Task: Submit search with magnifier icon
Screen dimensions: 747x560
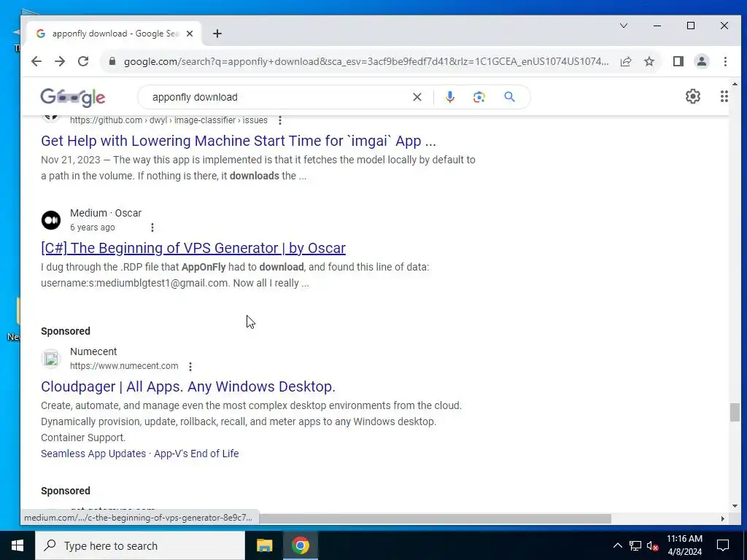Action: pos(510,97)
